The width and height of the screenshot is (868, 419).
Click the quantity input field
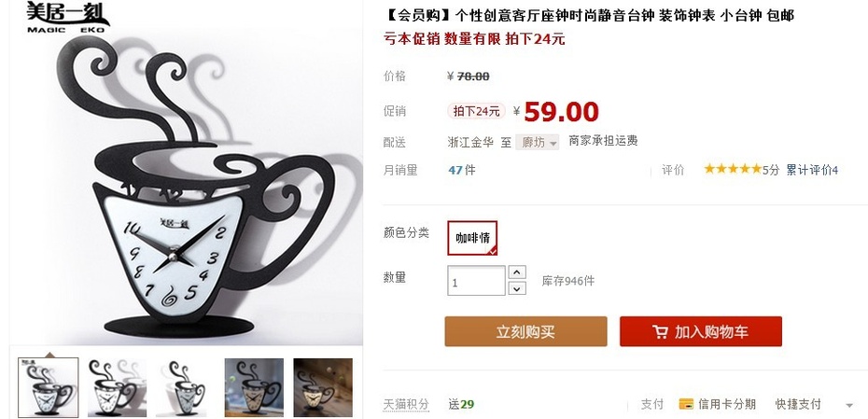[477, 281]
